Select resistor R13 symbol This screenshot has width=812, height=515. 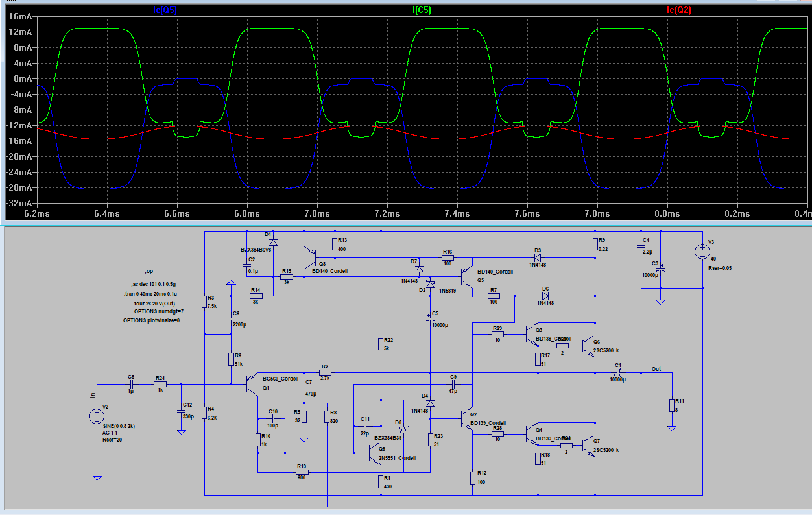tap(335, 244)
